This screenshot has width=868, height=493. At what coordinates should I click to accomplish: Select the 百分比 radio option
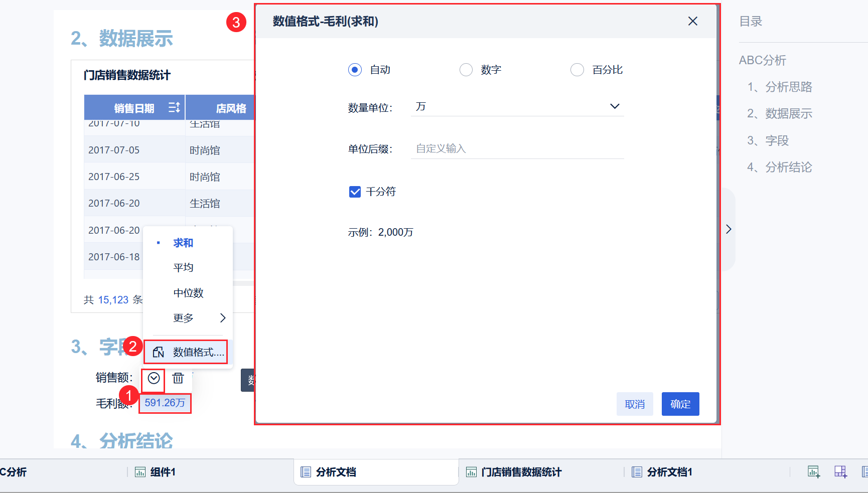(577, 70)
